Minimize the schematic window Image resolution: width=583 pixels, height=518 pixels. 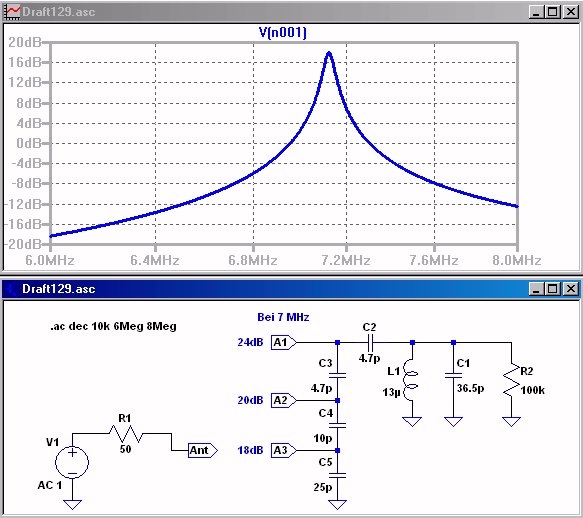pos(536,289)
